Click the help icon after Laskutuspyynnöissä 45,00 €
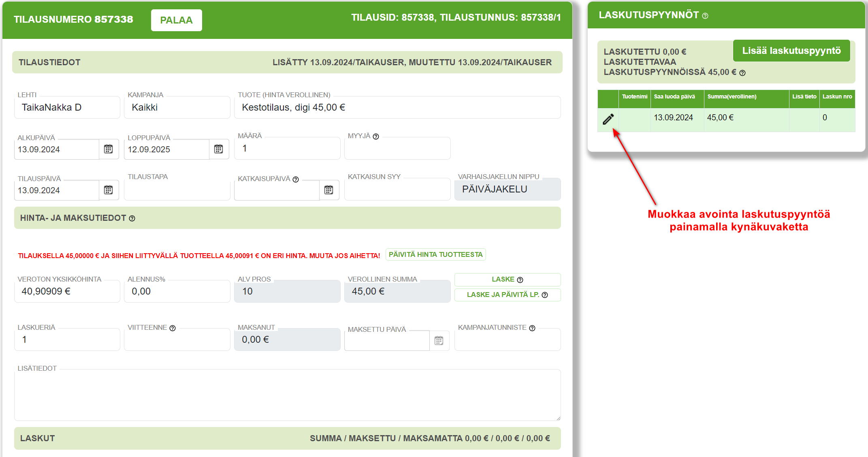The width and height of the screenshot is (868, 457). click(x=742, y=73)
